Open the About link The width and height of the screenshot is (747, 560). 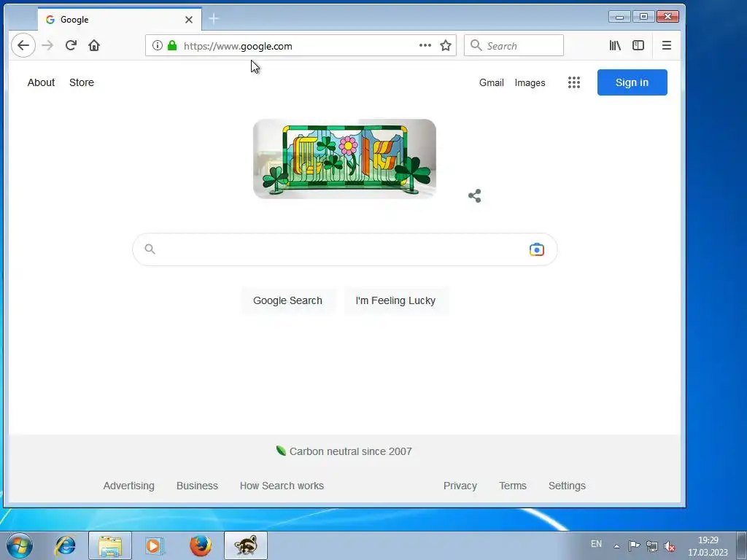click(x=41, y=82)
